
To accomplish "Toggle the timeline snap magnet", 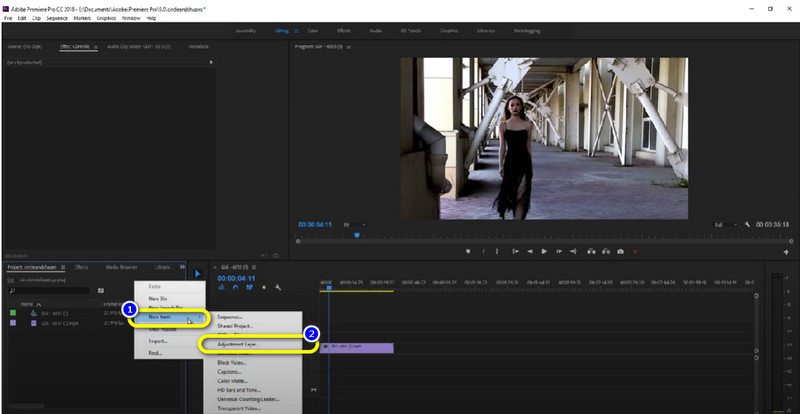I will coord(235,287).
